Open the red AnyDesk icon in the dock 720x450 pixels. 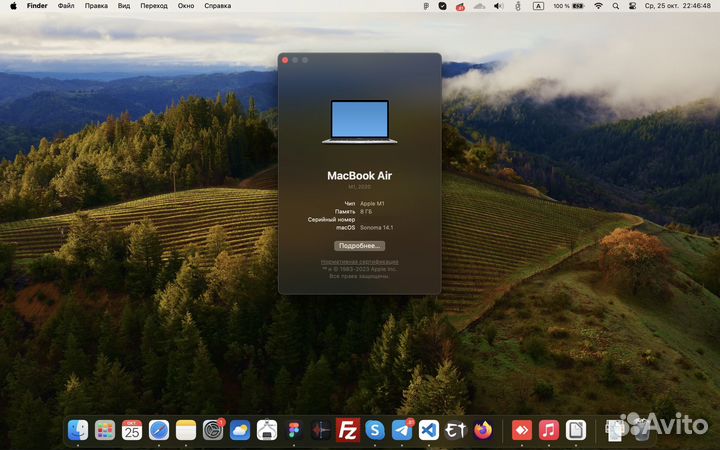pos(522,430)
